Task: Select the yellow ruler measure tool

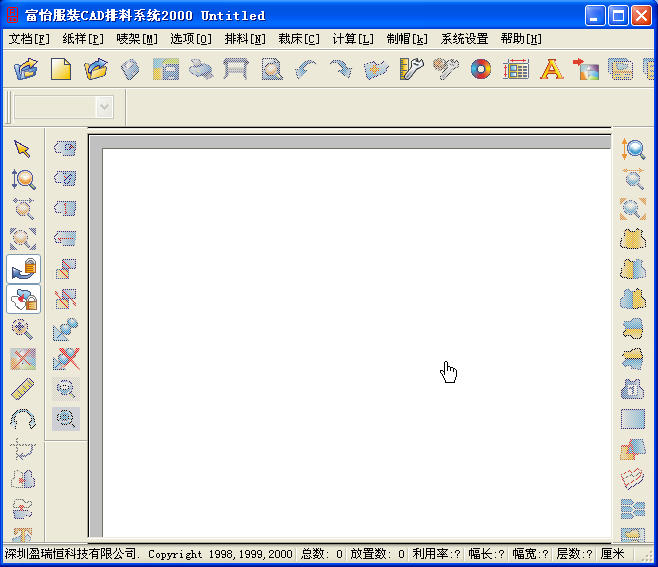Action: (x=23, y=389)
